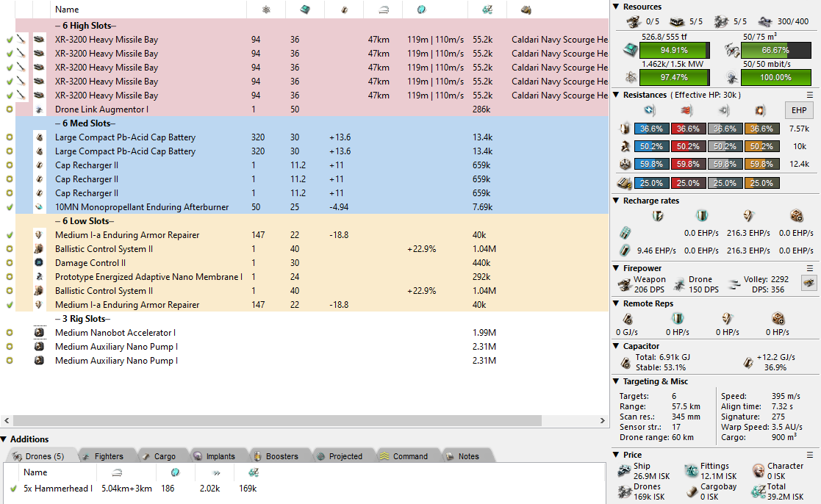Click the Firepower panel's ammo effectiveness icon button
The height and width of the screenshot is (504, 821).
coord(808,283)
